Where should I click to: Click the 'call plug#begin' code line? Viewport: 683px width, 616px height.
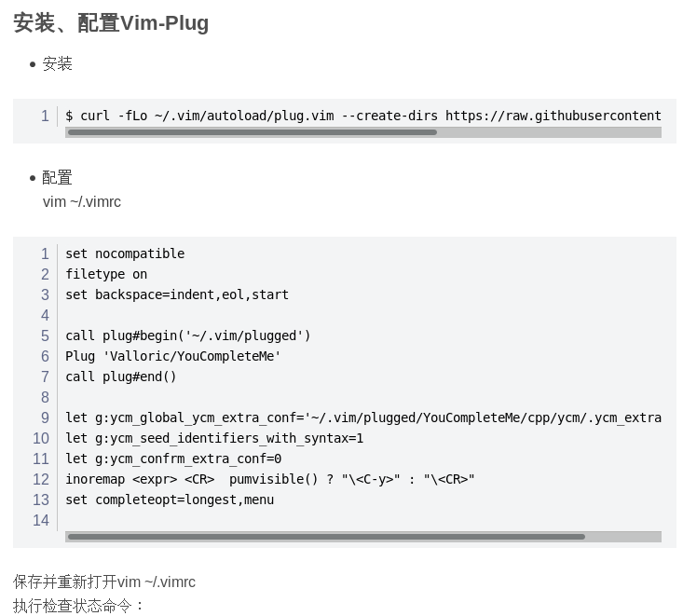(188, 335)
